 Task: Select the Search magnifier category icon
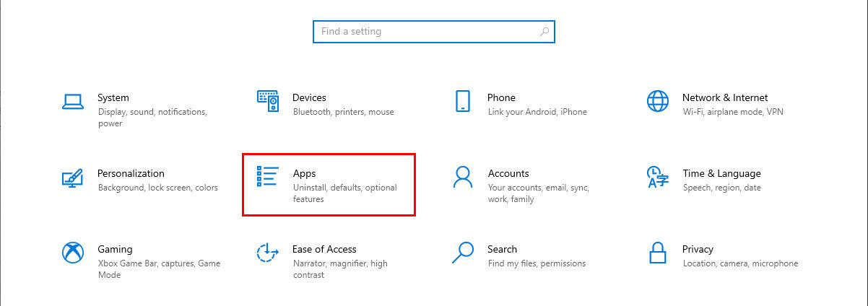[463, 253]
